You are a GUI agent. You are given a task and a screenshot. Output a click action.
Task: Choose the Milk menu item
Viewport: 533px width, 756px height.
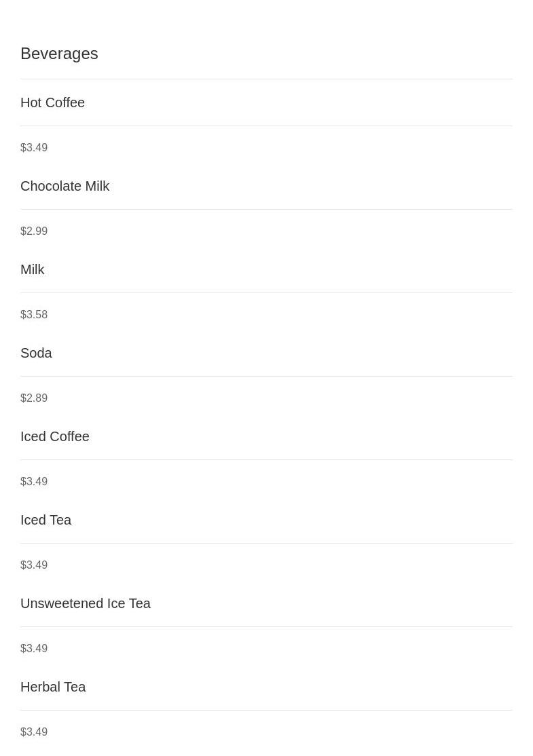click(x=33, y=269)
